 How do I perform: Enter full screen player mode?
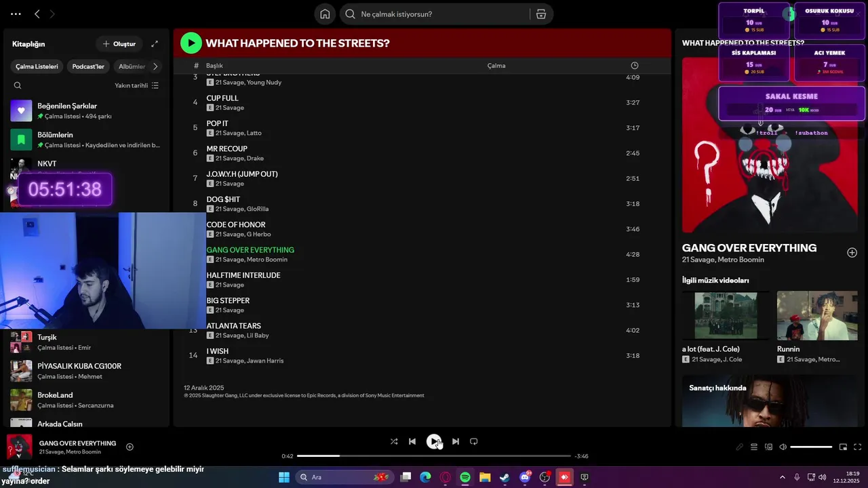click(x=857, y=447)
